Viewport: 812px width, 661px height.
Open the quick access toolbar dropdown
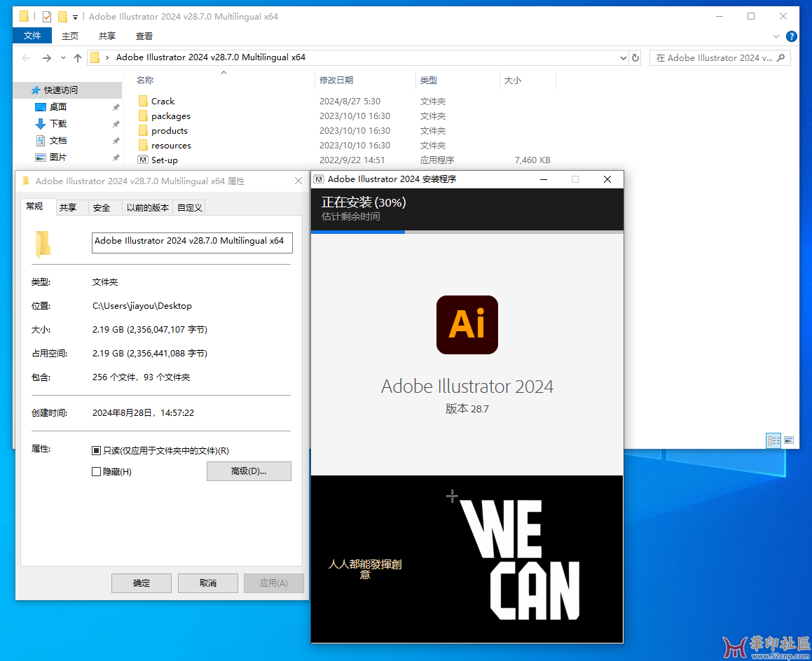[x=75, y=17]
